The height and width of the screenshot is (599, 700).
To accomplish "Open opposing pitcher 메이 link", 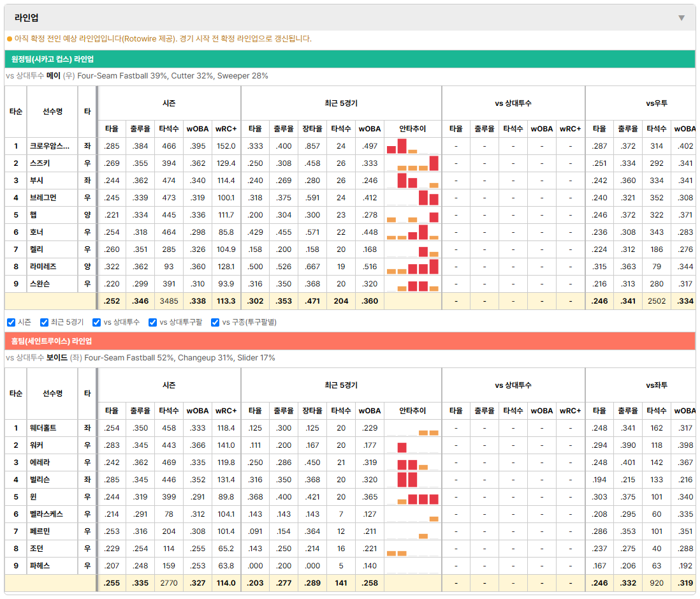I will 53,76.
